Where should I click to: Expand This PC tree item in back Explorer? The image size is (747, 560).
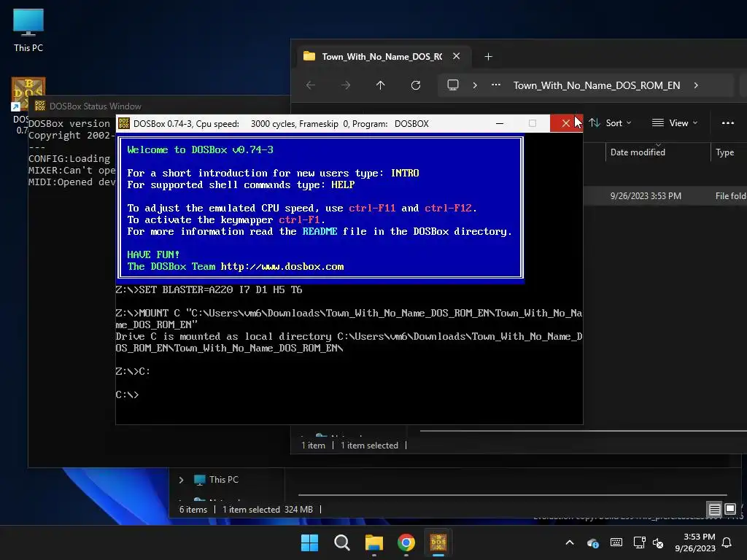coord(181,480)
